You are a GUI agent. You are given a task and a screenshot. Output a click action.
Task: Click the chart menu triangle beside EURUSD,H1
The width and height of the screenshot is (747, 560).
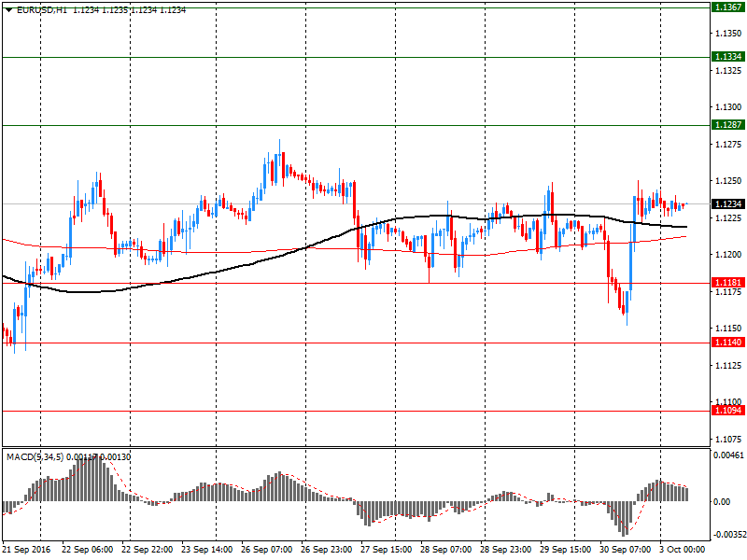9,10
